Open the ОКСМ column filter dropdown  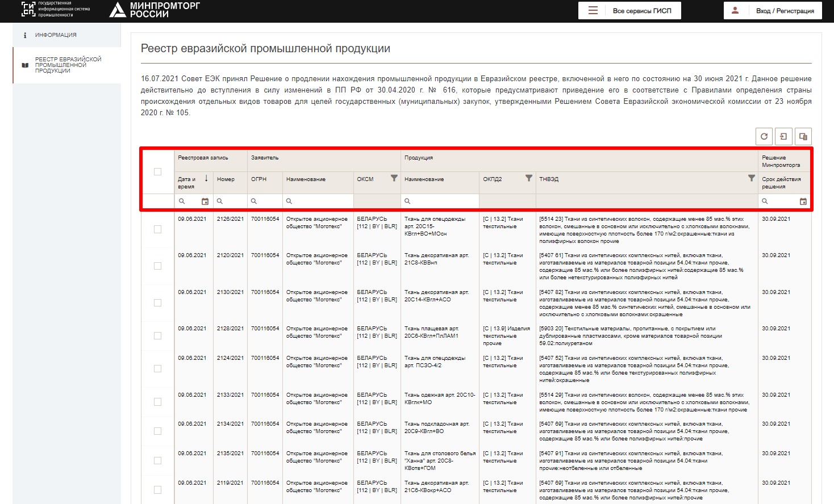pyautogui.click(x=394, y=178)
